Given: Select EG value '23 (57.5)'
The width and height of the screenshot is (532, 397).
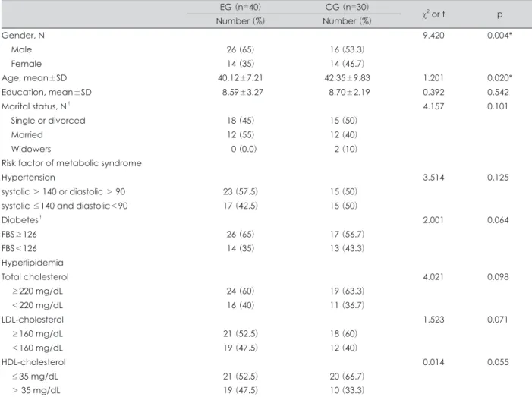Looking at the screenshot, I should pos(241,192).
